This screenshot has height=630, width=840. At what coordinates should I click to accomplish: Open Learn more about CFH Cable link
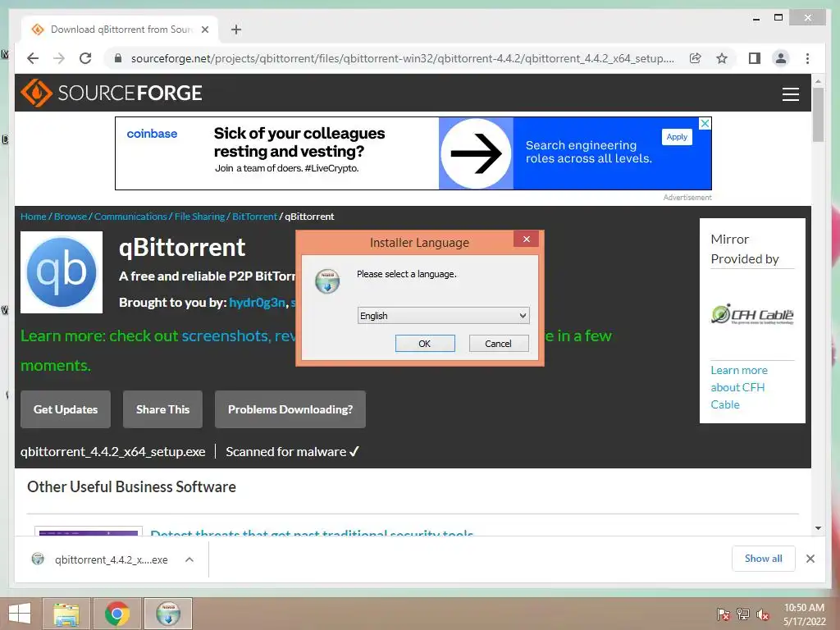[x=739, y=387]
